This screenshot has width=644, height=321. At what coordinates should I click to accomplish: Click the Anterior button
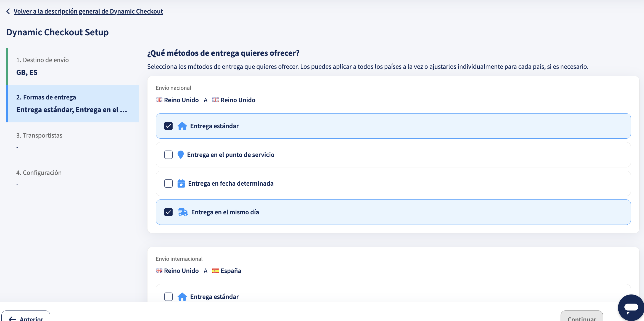(x=26, y=317)
